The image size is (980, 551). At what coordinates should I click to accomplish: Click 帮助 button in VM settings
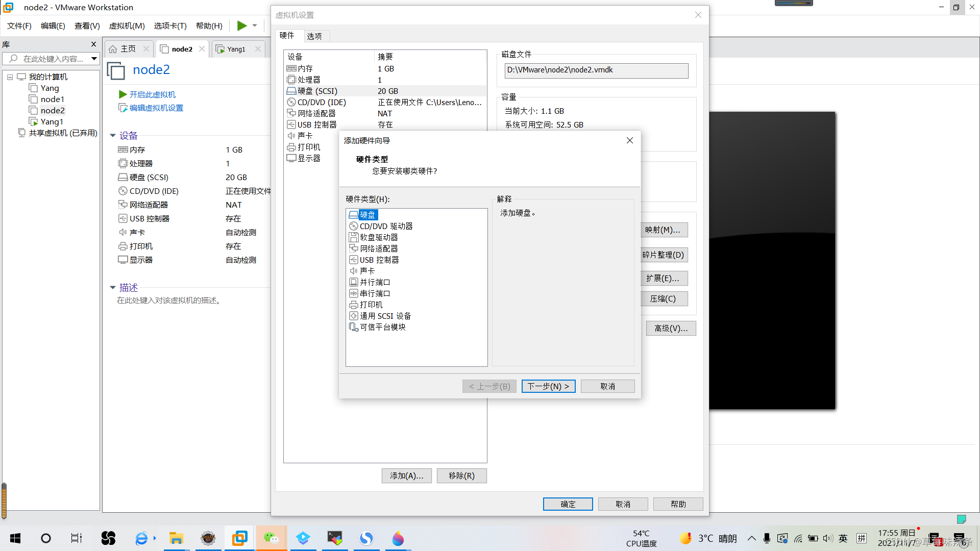[x=678, y=504]
